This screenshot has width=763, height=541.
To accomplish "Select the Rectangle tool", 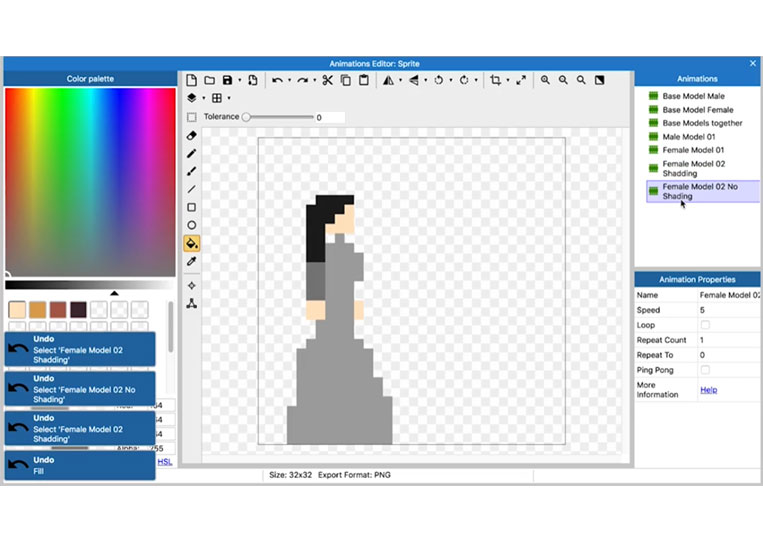I will pyautogui.click(x=192, y=207).
